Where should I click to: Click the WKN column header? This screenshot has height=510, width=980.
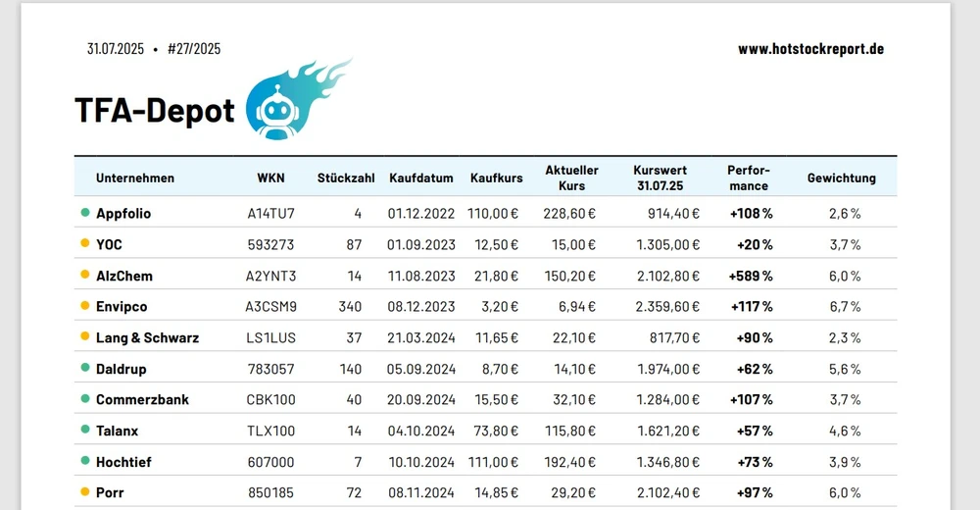[270, 178]
